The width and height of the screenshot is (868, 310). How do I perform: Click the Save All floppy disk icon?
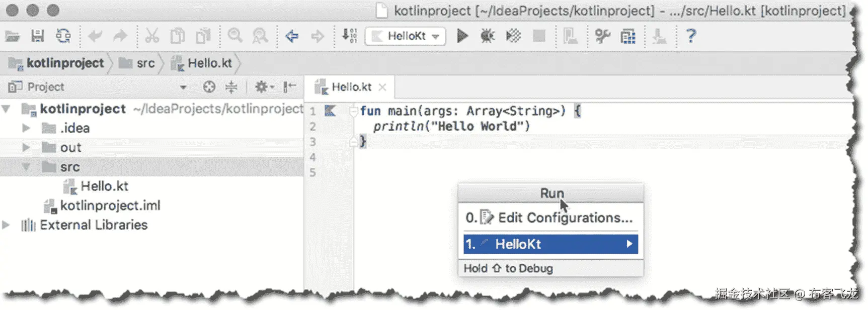38,36
